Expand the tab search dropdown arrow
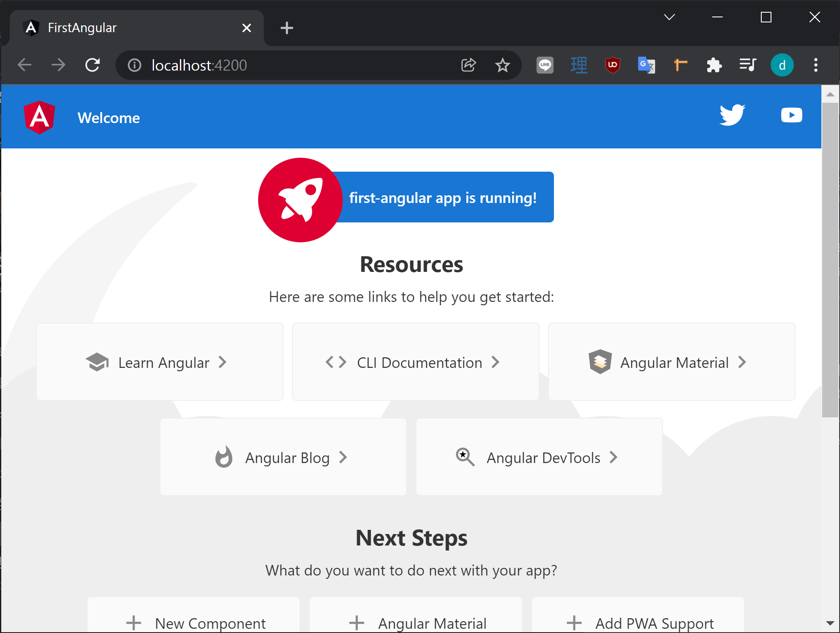Viewport: 840px width, 633px height. coord(669,17)
